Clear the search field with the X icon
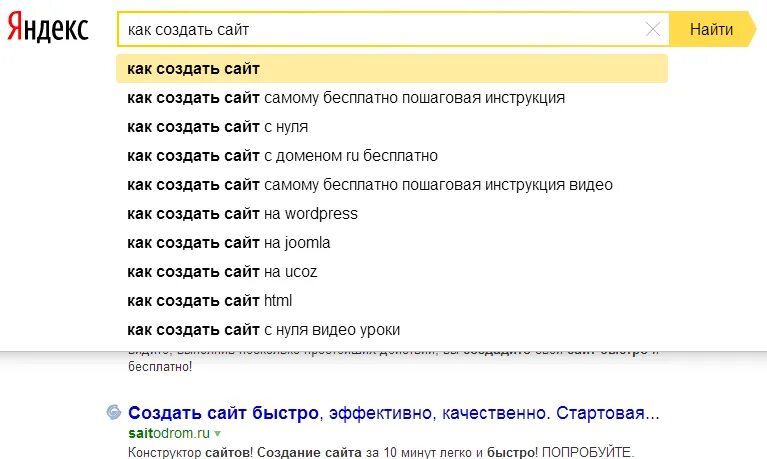767x459 pixels. point(653,29)
